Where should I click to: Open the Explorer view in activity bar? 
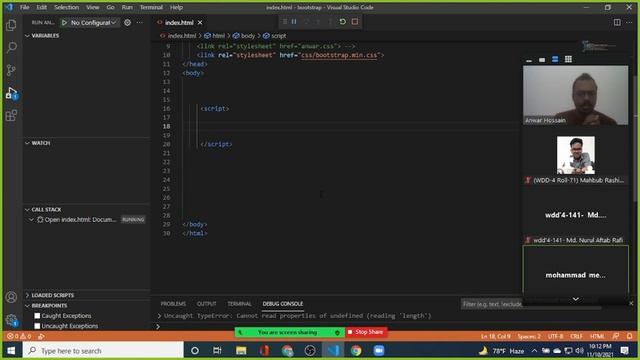[11, 25]
